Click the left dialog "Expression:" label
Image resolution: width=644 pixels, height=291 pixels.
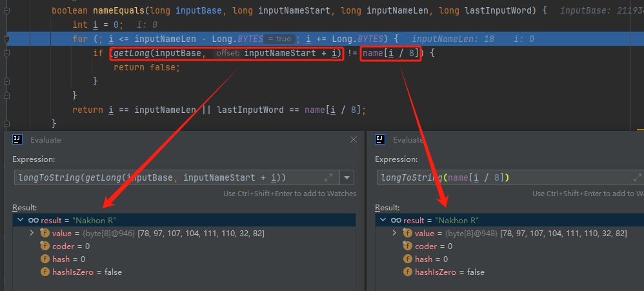coord(34,159)
